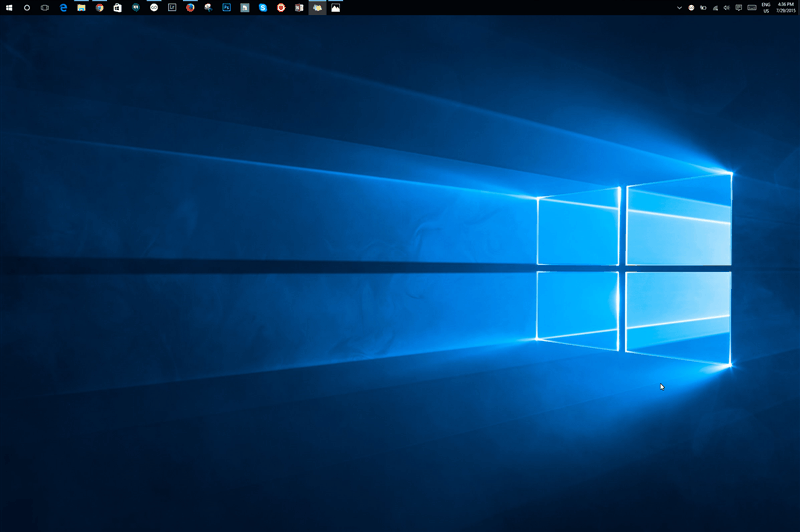
Task: Launch Microsoft Edge from taskbar
Action: click(x=63, y=8)
